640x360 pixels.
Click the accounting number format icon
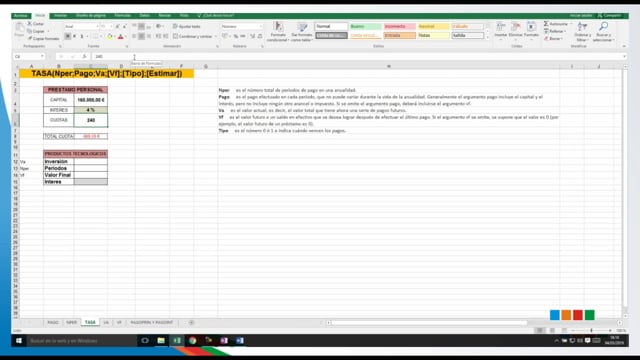tap(225, 36)
